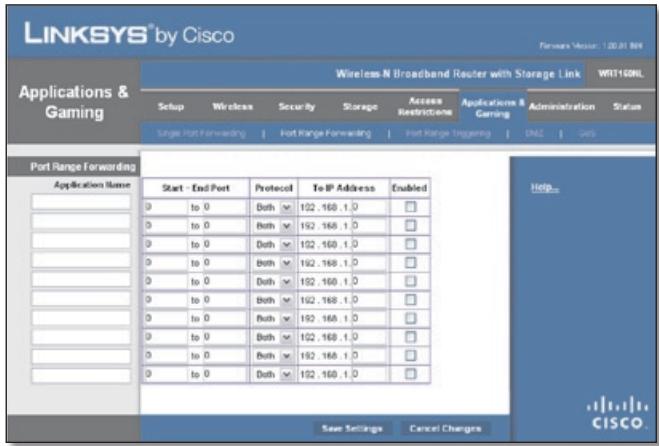Expand the second row Protocol dropdown
The image size is (659, 446).
pos(274,226)
